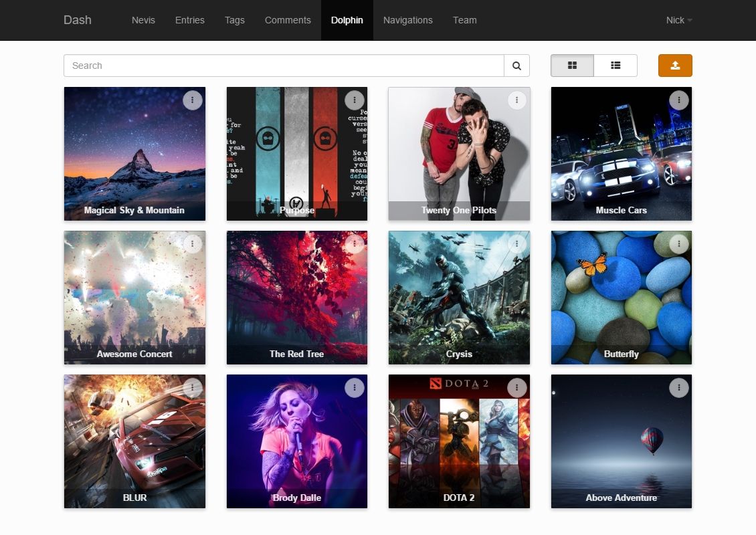
Task: Open The Red Tree thumbnail
Action: (x=297, y=298)
